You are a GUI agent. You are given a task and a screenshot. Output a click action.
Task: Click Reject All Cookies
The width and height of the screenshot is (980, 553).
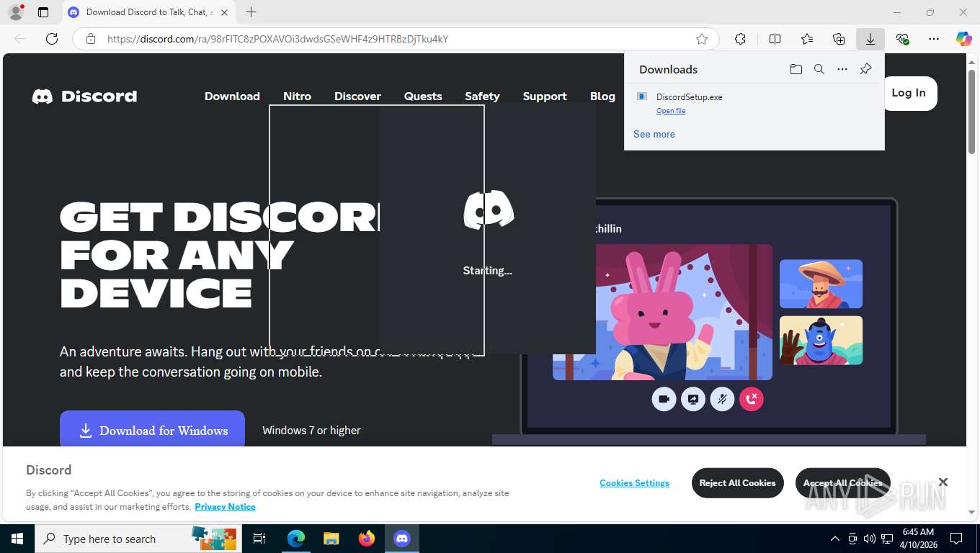[737, 483]
